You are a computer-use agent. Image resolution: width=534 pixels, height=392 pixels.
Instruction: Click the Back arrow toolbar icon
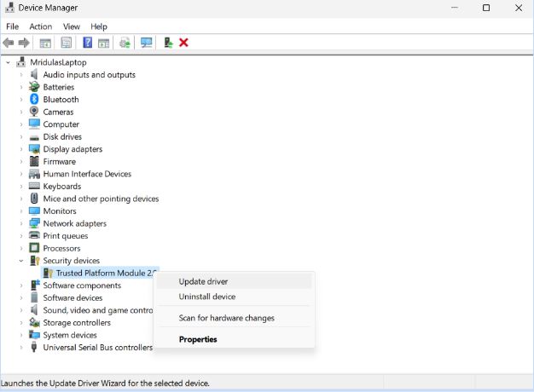pos(9,43)
